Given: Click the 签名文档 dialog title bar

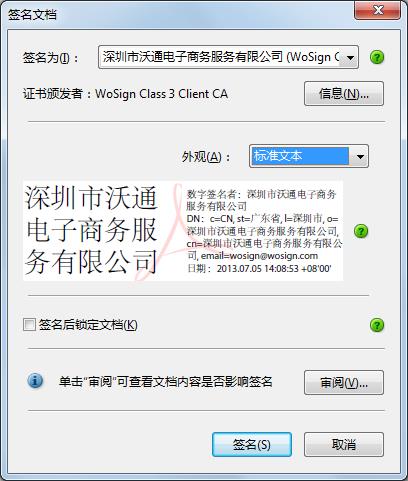Looking at the screenshot, I should point(180,14).
